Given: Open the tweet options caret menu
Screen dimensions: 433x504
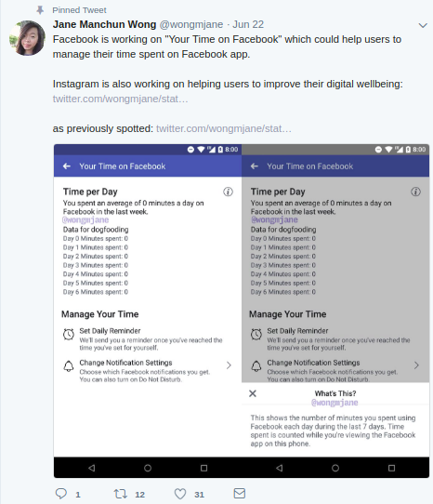Looking at the screenshot, I should pyautogui.click(x=423, y=25).
